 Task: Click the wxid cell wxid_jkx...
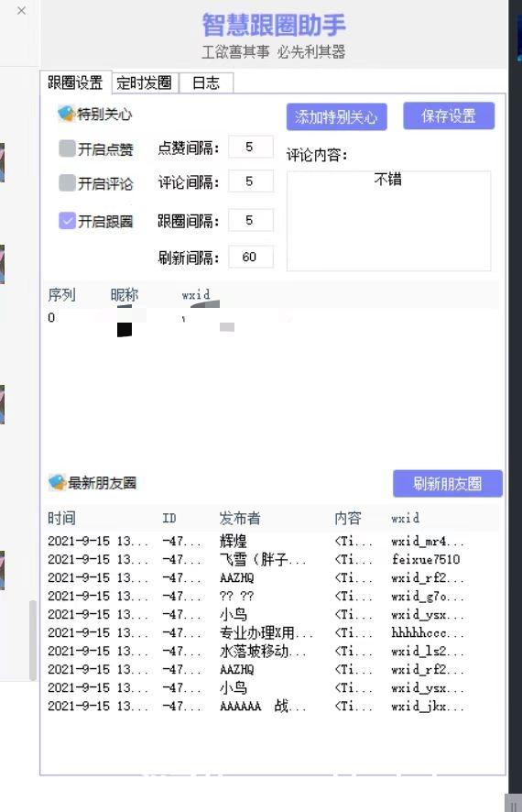428,706
